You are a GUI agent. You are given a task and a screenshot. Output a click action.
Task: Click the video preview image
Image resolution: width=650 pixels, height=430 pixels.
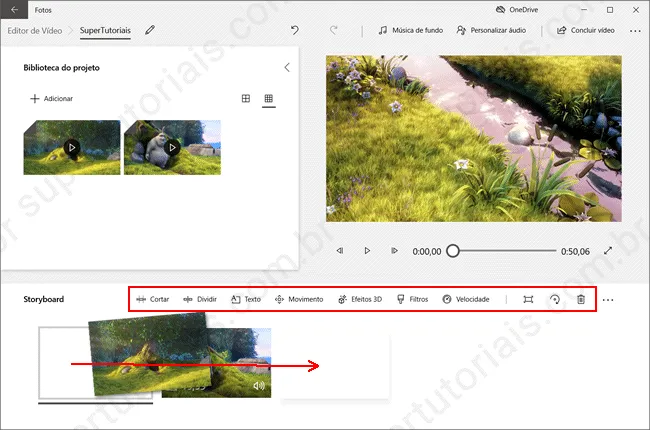point(473,138)
